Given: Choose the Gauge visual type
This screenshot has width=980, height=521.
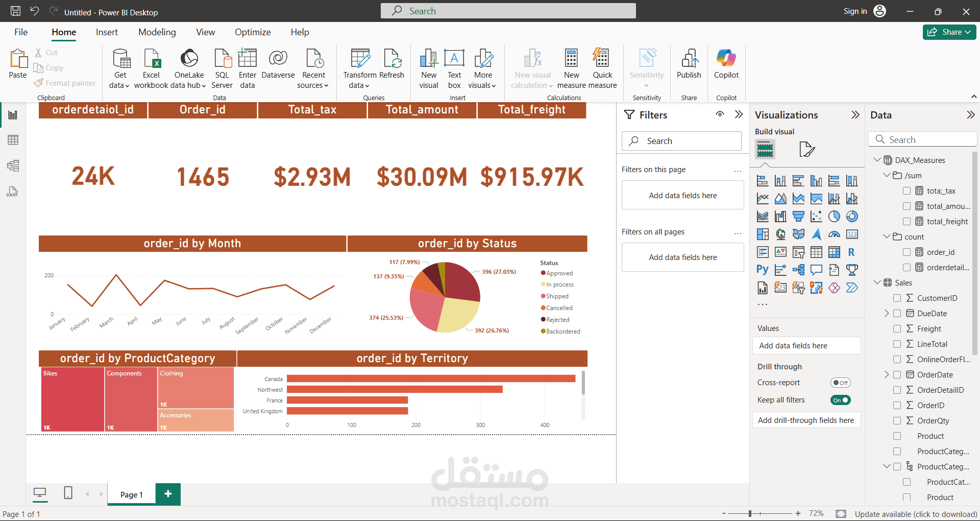Looking at the screenshot, I should click(834, 234).
